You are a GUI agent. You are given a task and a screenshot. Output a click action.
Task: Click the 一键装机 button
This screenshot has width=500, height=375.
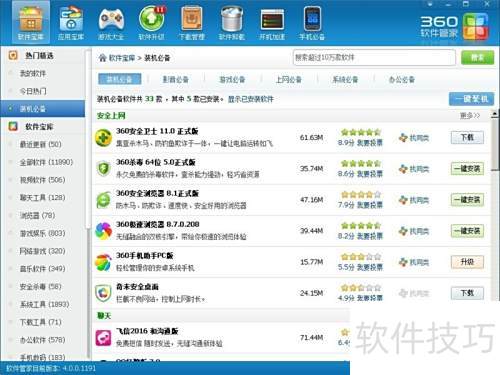(x=471, y=99)
